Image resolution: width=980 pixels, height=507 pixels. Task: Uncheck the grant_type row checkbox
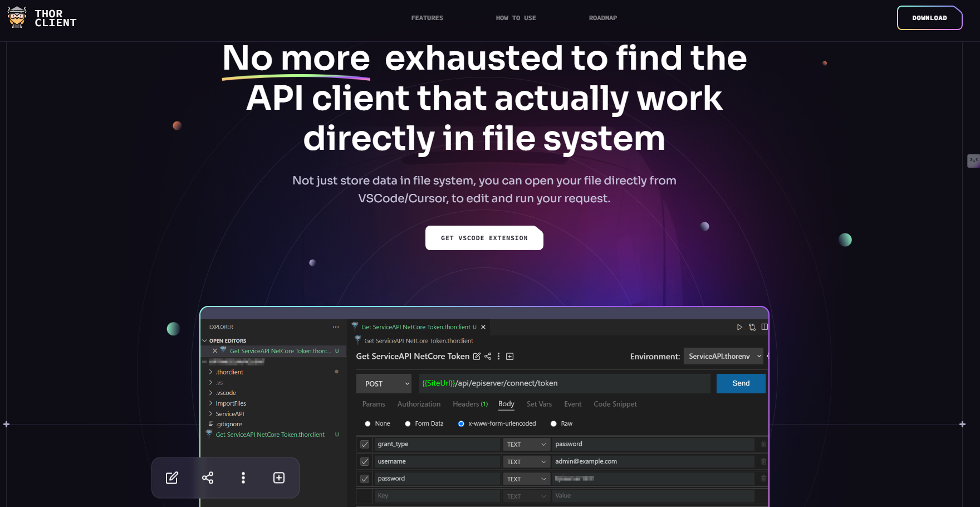click(365, 445)
